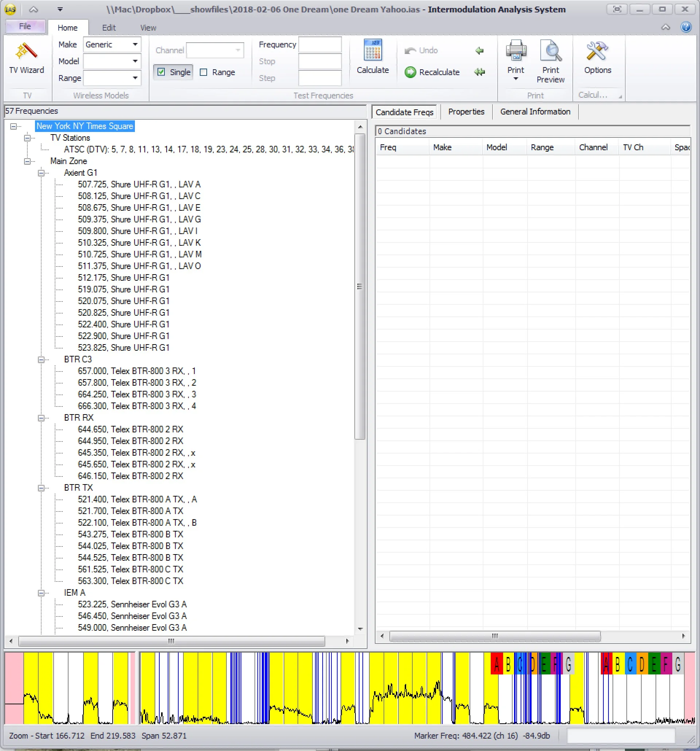Open the Properties tab
Image resolution: width=700 pixels, height=751 pixels.
point(466,112)
